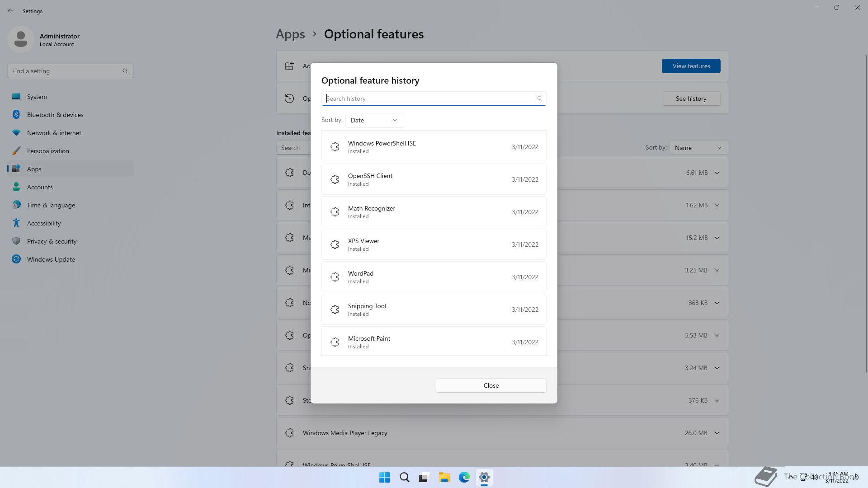Open taskbar Search
This screenshot has height=488, width=868.
point(405,477)
